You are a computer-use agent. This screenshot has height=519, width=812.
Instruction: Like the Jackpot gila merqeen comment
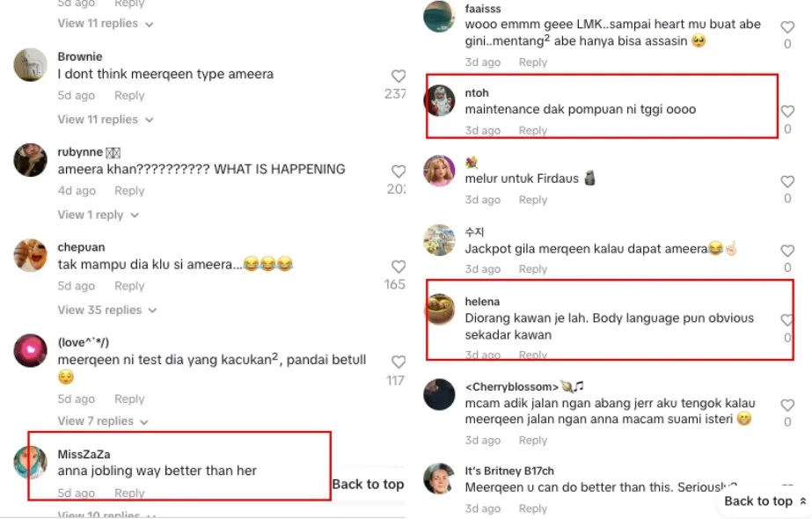[787, 251]
